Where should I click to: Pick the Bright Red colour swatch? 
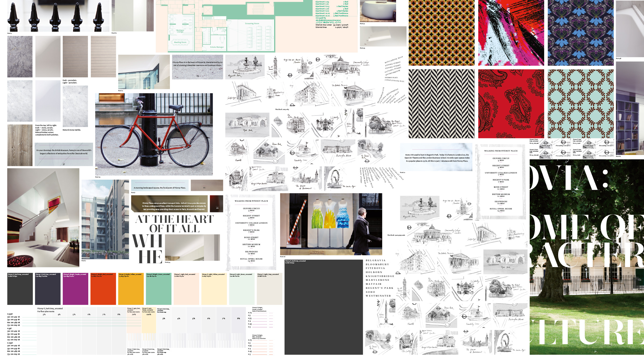click(x=103, y=289)
